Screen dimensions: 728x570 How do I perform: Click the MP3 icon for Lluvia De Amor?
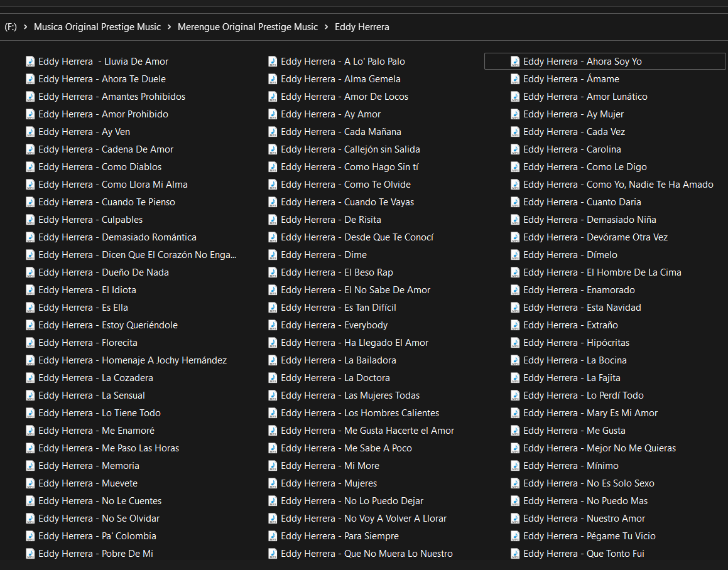(x=30, y=62)
